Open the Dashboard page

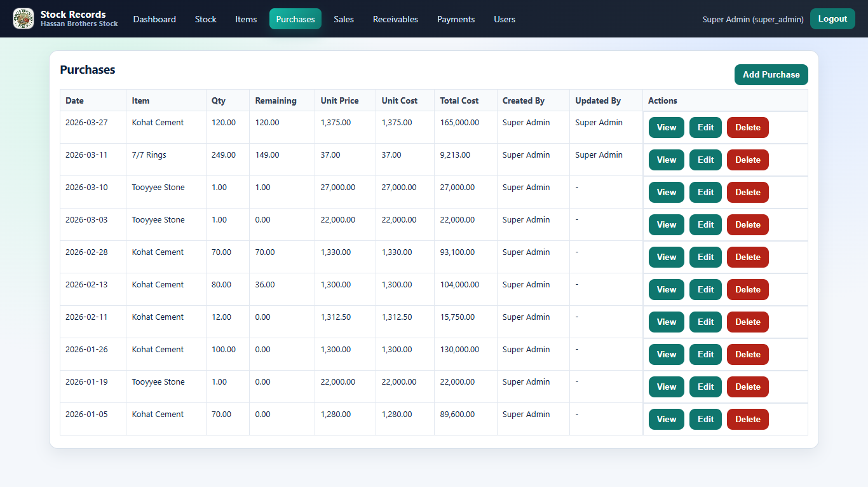point(154,19)
